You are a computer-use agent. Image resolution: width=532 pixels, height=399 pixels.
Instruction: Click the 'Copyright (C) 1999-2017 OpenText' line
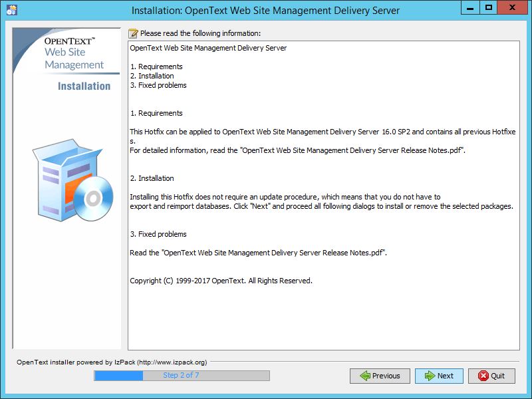[x=221, y=281]
